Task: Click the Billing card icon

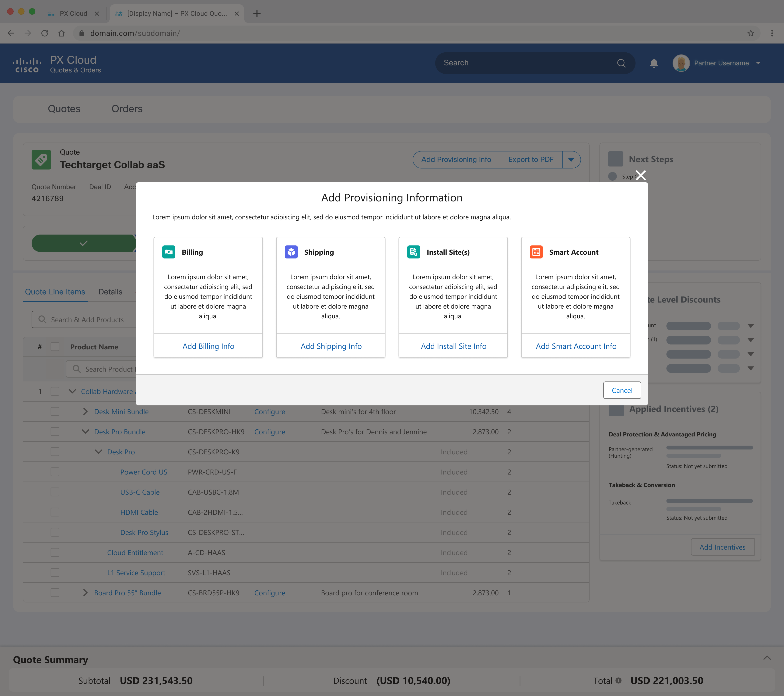Action: 168,252
